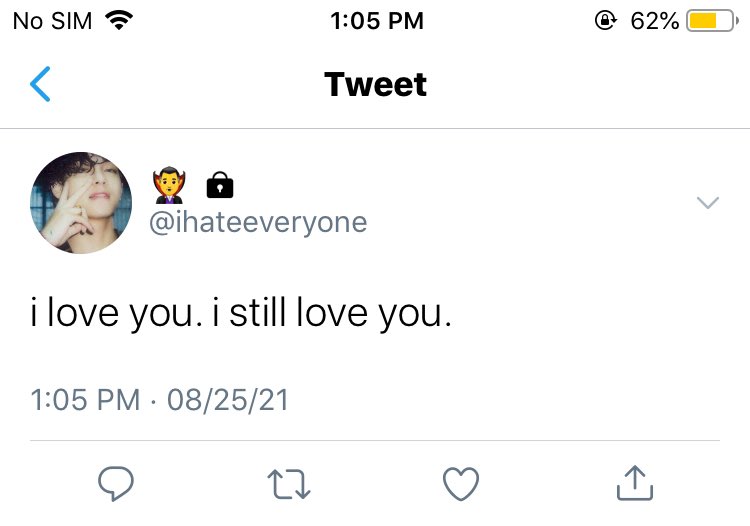The width and height of the screenshot is (750, 526).
Task: Tap the Wi-Fi status bar icon
Action: point(119,20)
